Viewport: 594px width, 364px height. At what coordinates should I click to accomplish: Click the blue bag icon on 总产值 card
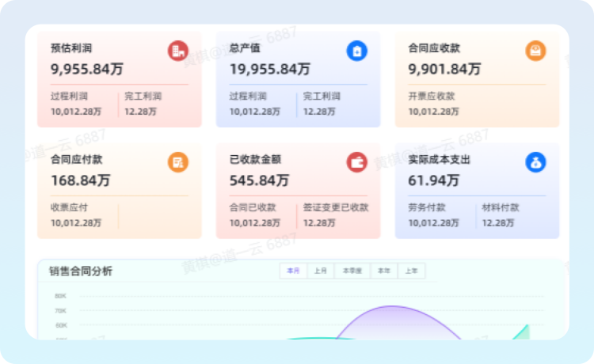coord(356,51)
